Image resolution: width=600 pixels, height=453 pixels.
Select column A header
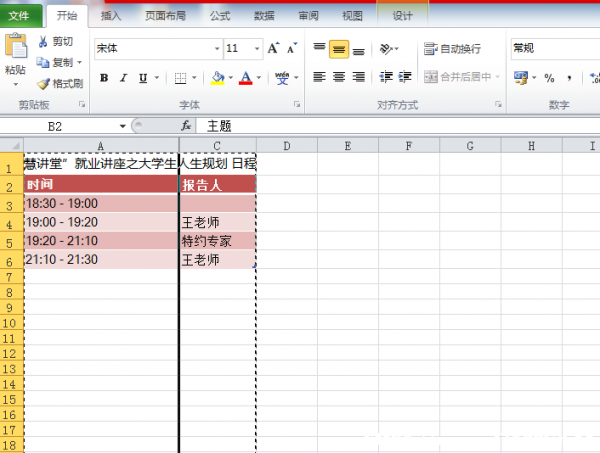point(101,146)
